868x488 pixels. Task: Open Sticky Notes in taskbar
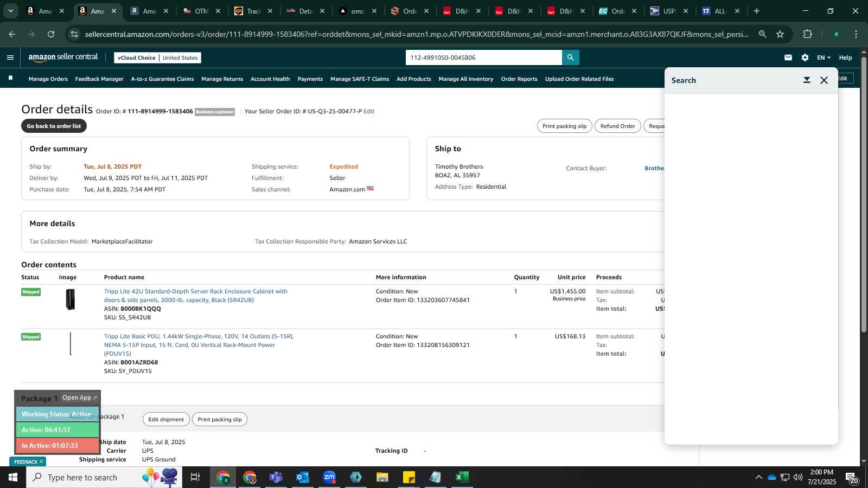pyautogui.click(x=409, y=477)
